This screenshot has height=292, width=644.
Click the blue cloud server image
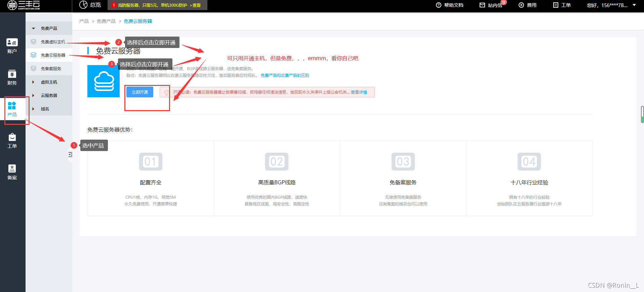coord(104,81)
